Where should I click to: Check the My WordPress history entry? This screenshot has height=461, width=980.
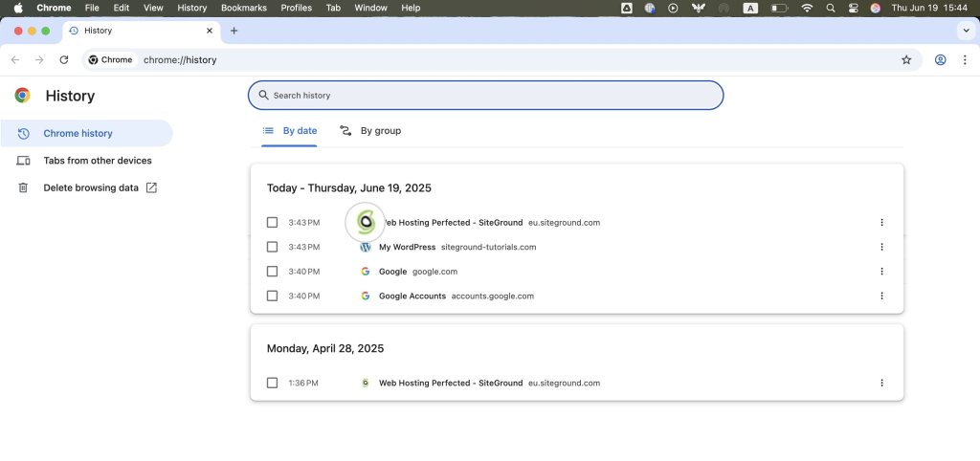coord(272,247)
